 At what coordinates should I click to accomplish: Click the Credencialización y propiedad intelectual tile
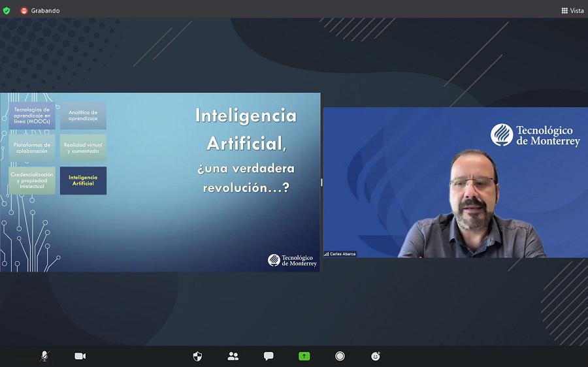point(32,180)
